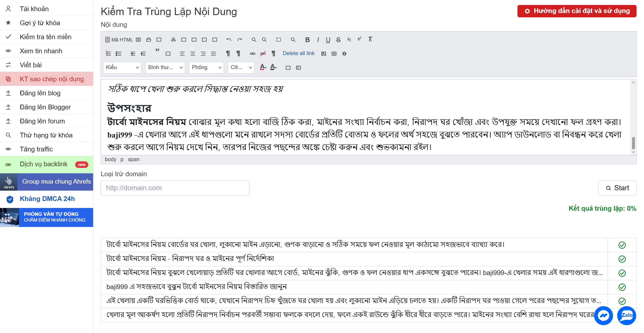Click the Loại trừ domain input field
Screen dimensions: 644x333
175,188
